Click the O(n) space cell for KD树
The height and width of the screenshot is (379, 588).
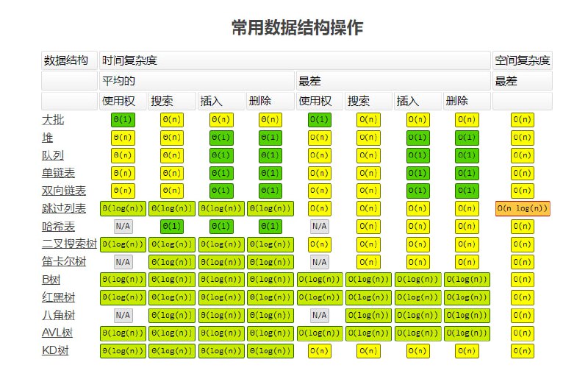(x=523, y=351)
